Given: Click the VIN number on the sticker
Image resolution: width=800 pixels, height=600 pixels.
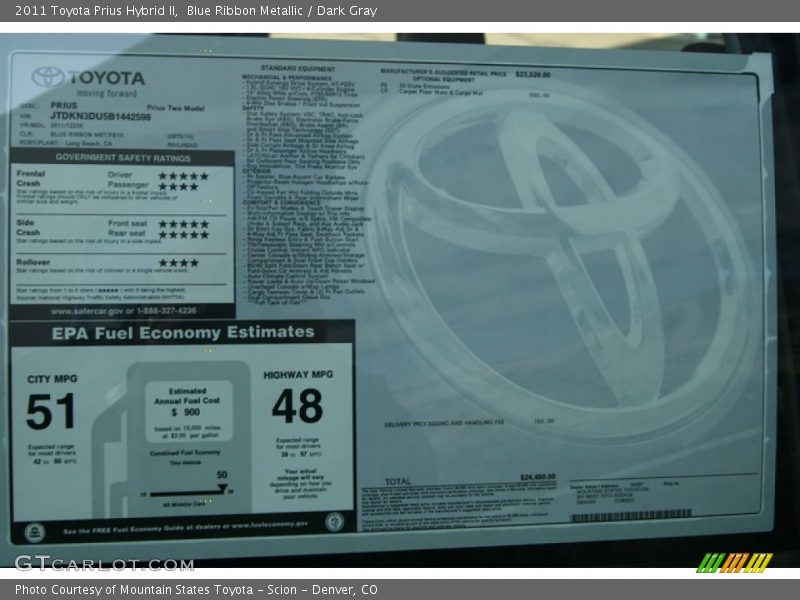Looking at the screenshot, I should point(100,117).
